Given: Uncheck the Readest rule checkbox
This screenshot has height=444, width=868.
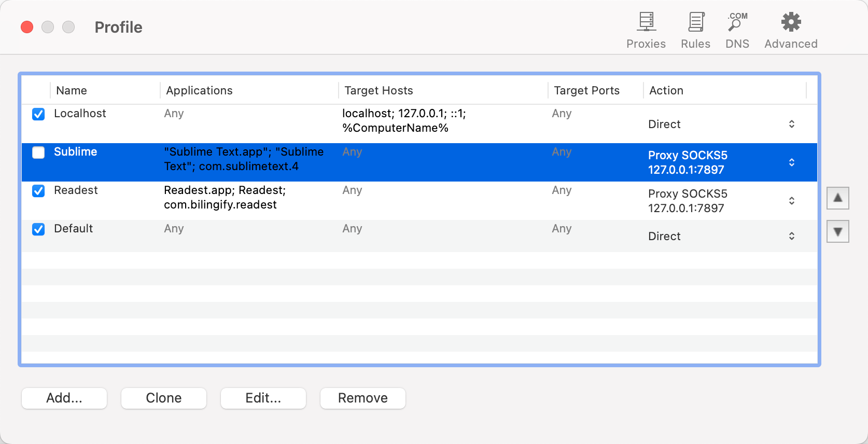Looking at the screenshot, I should 38,191.
